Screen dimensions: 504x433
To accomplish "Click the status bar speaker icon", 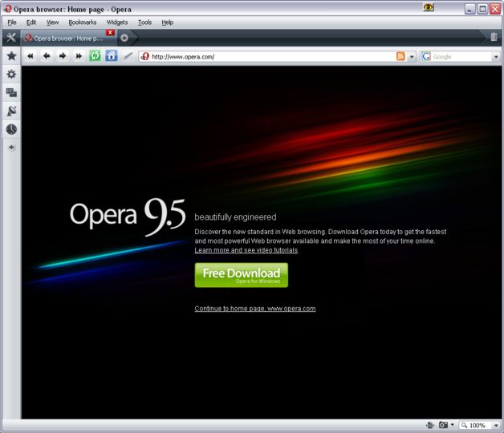I will [x=429, y=425].
